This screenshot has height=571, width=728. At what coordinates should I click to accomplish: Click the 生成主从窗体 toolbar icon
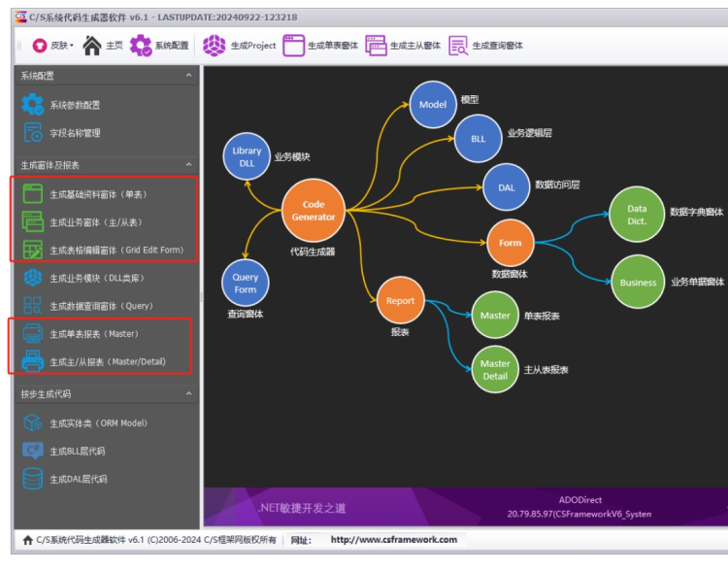[x=376, y=45]
